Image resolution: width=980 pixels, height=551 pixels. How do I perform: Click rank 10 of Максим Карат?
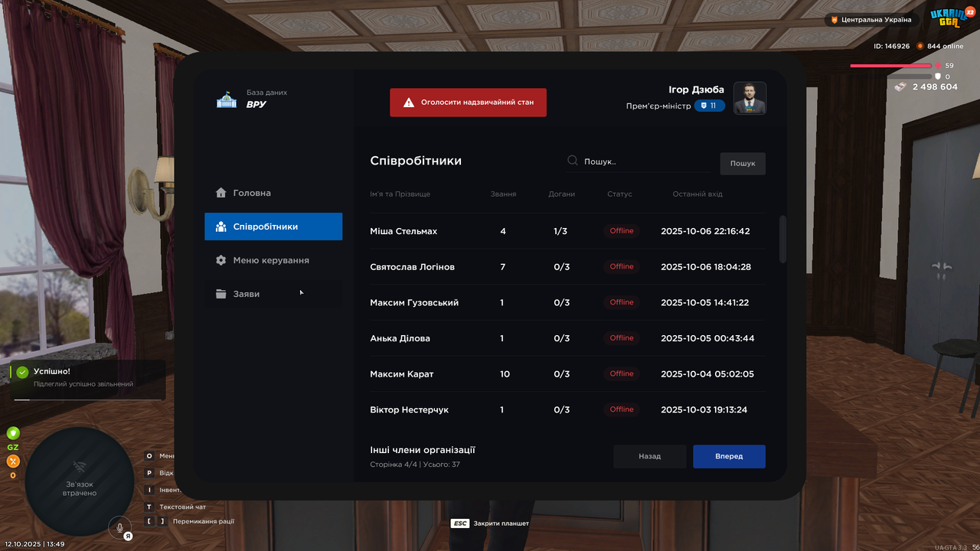[505, 374]
